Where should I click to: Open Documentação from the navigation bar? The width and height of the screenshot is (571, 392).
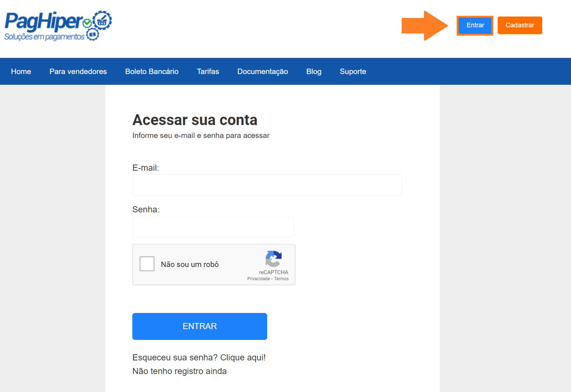(x=263, y=72)
